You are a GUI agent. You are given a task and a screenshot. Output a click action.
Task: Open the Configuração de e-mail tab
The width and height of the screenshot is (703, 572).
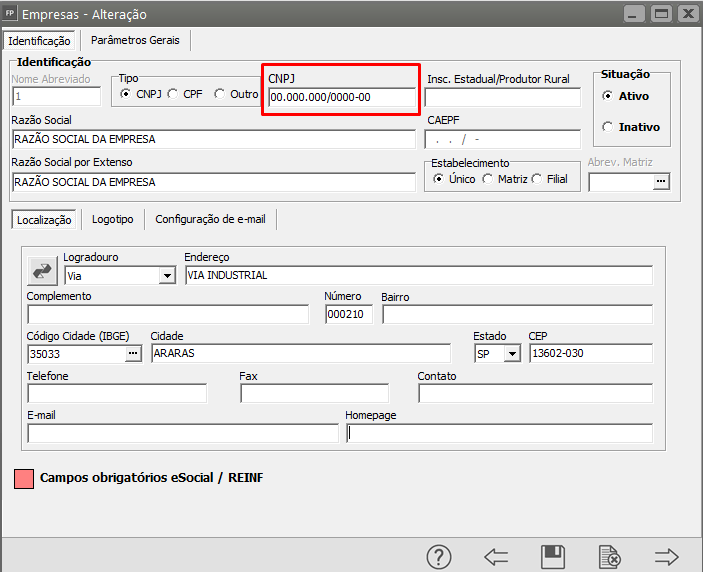210,219
